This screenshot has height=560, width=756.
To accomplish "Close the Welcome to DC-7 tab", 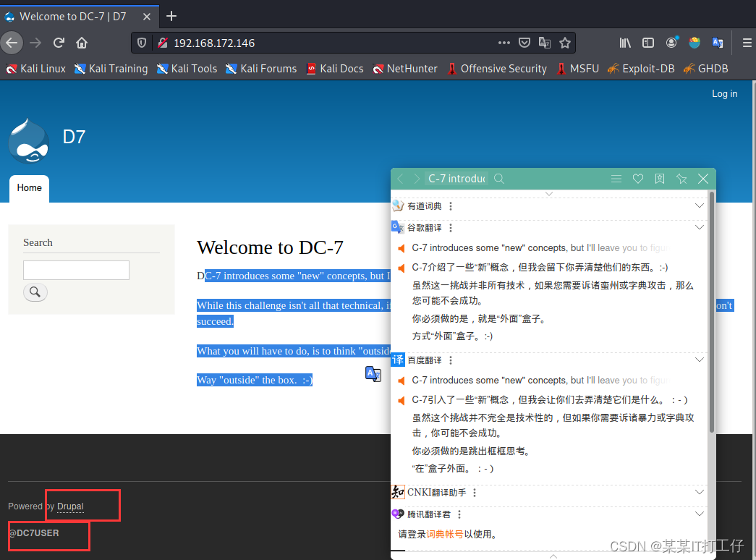I will 147,17.
